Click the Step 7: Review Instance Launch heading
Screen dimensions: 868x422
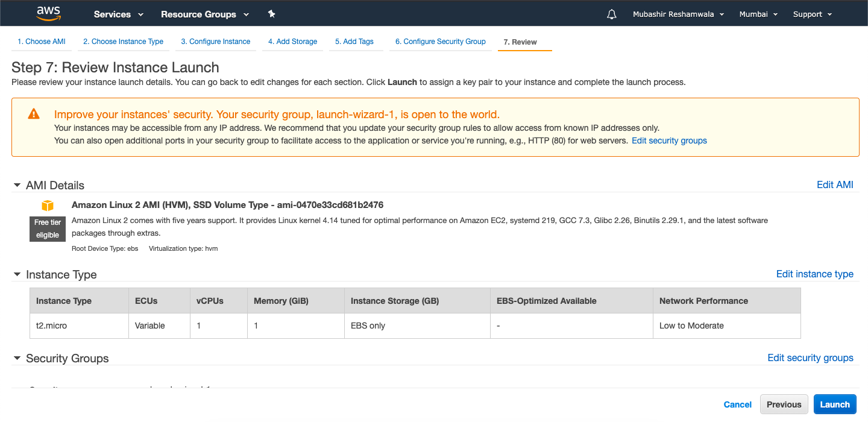coord(115,68)
